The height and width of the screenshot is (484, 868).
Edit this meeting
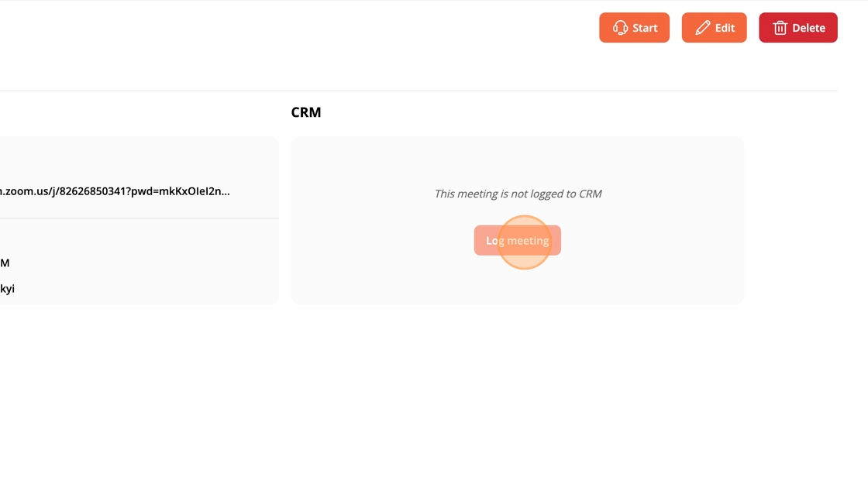coord(714,28)
